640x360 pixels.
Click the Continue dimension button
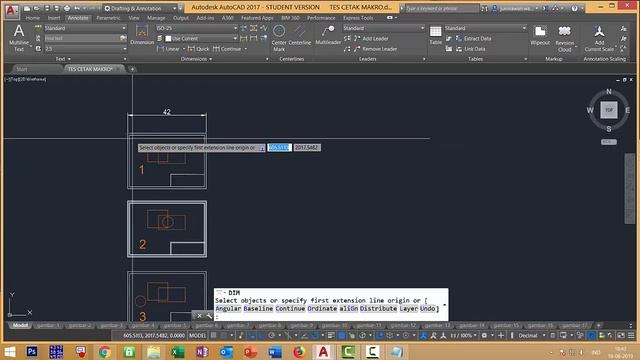(x=227, y=49)
